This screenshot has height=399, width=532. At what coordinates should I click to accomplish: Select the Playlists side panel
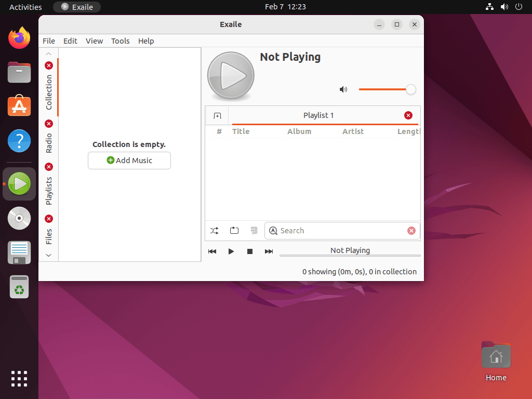(x=48, y=189)
